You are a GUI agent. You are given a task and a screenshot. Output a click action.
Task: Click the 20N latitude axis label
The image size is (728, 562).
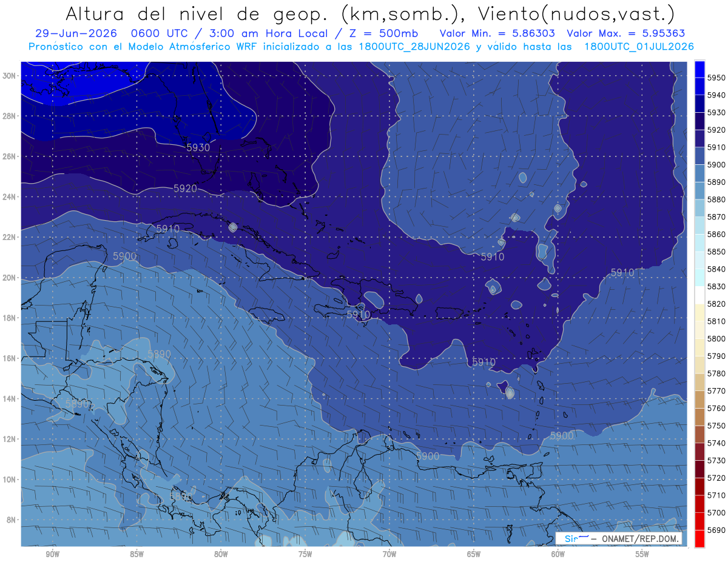9,278
